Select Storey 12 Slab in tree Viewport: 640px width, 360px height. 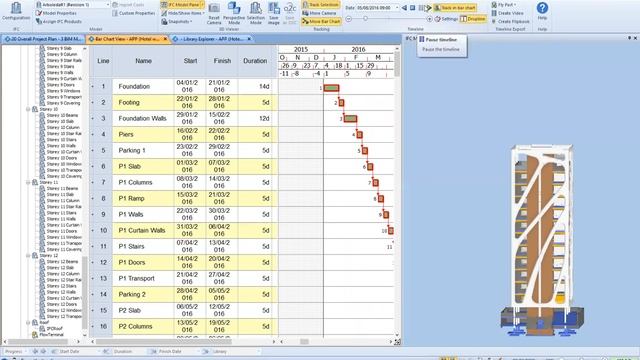pos(60,268)
